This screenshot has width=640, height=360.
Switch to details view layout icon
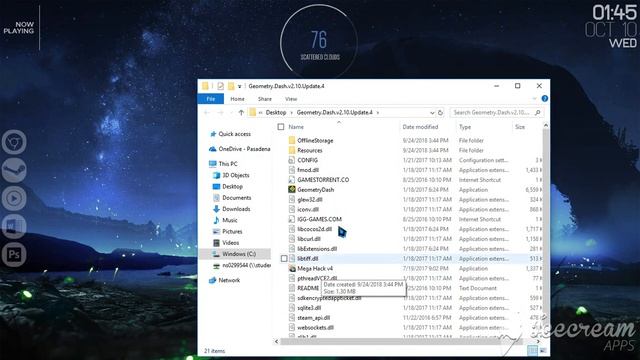532,351
